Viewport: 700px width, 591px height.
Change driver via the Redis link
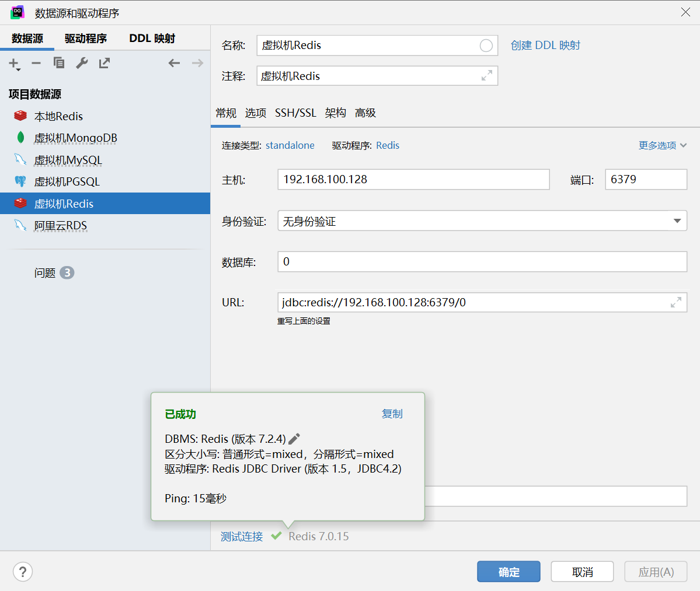[x=388, y=145]
